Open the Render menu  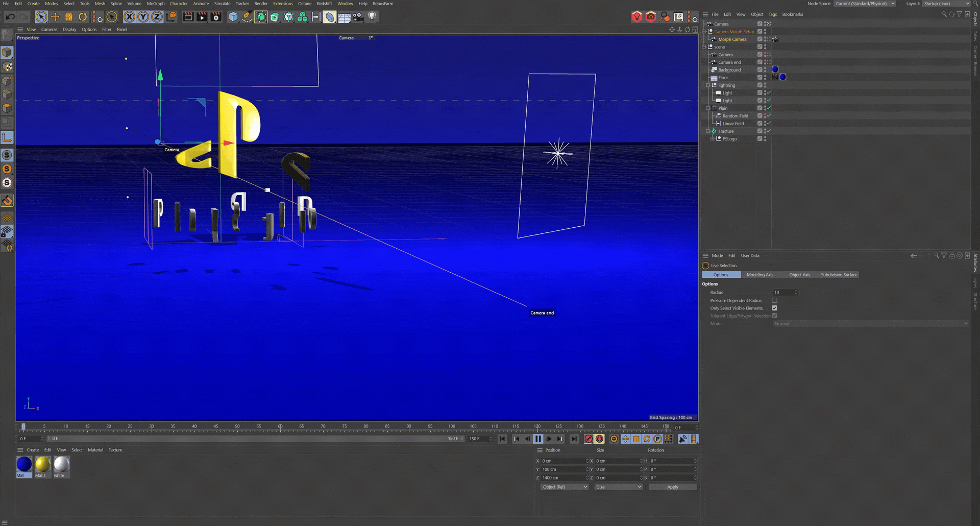click(261, 4)
